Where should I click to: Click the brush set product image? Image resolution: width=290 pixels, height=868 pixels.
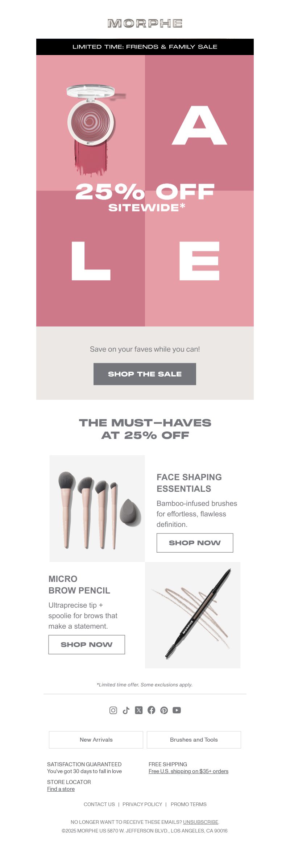(97, 508)
